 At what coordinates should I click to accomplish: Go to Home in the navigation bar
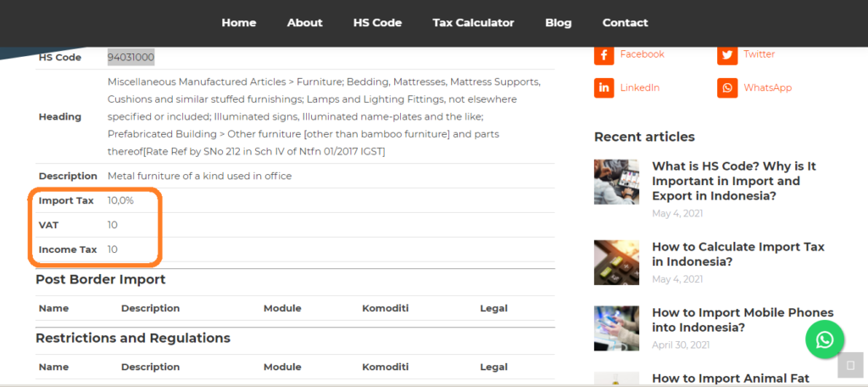coord(238,23)
